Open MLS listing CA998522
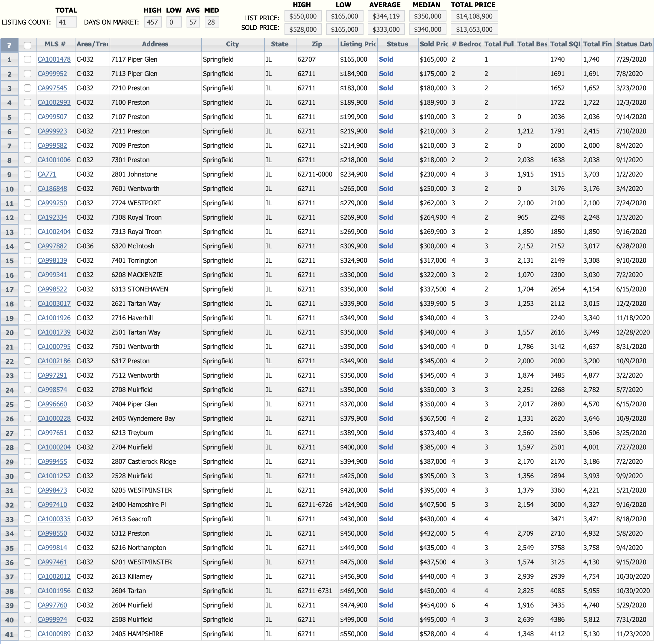This screenshot has width=654, height=644. coord(52,289)
